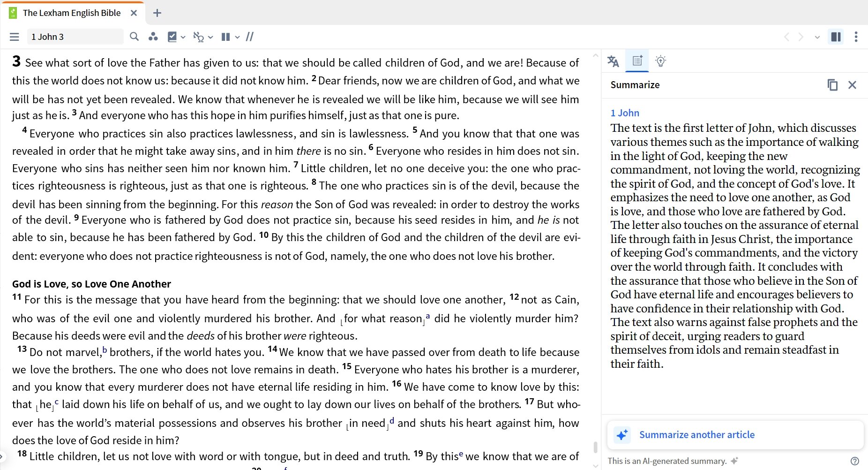Click the 1 John 3 reference box
Screen dimensions: 868x470
click(x=75, y=37)
